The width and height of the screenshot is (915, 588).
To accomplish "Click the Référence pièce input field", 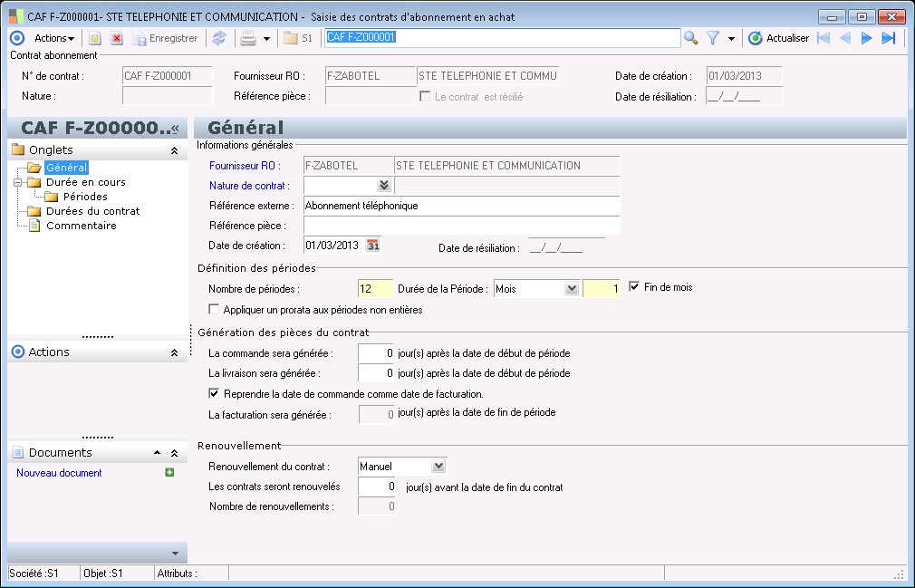I will point(461,226).
